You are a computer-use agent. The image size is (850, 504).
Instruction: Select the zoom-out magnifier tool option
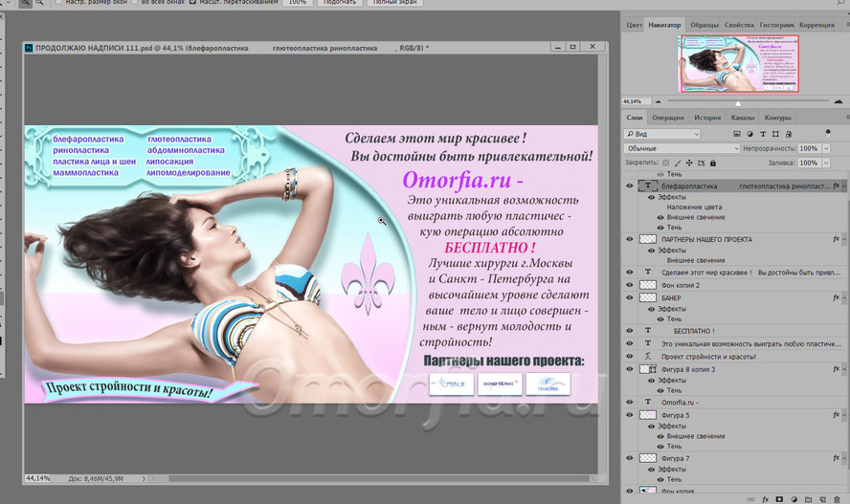tap(39, 2)
